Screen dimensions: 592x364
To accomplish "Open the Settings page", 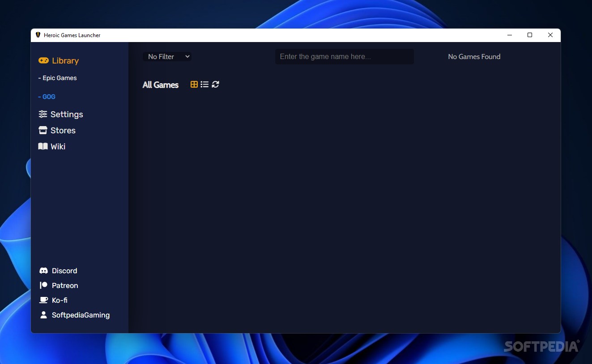I will click(67, 114).
